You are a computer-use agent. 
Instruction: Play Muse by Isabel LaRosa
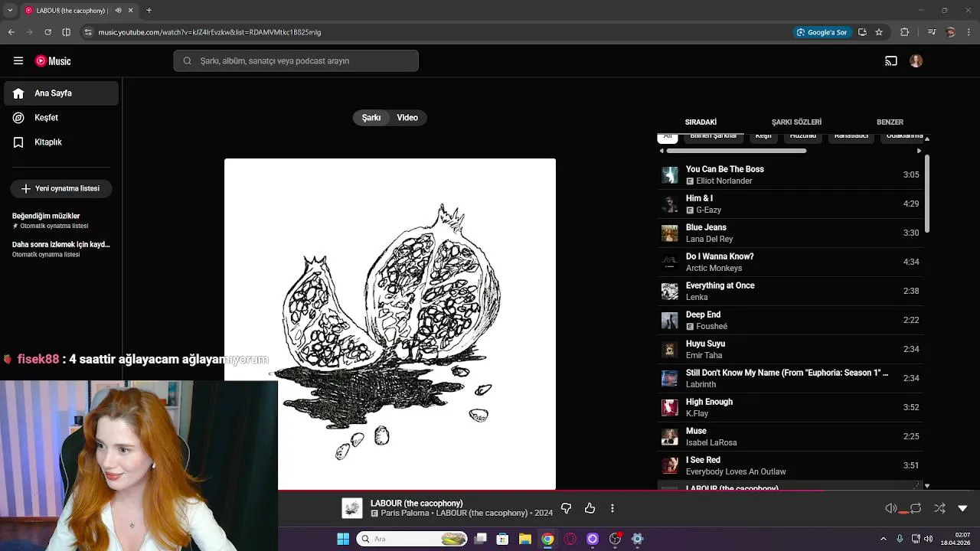click(790, 437)
